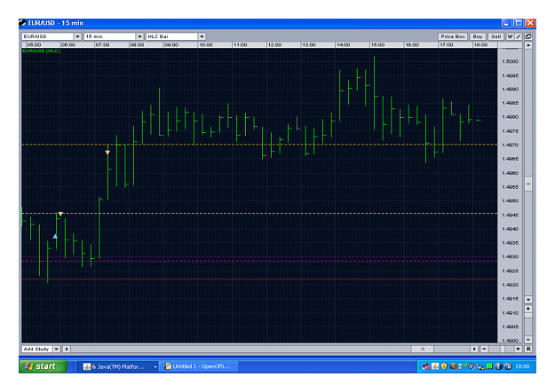The width and height of the screenshot is (555, 392).
Task: Click the Buy button
Action: tap(478, 36)
